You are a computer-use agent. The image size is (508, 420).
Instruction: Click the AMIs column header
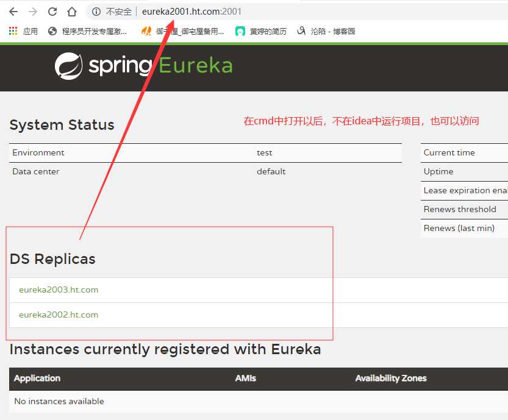[246, 378]
